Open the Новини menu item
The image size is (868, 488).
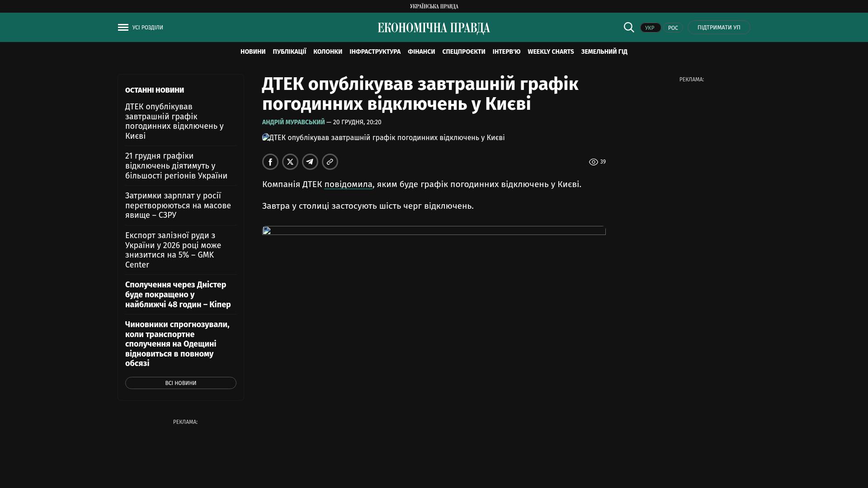pos(253,52)
